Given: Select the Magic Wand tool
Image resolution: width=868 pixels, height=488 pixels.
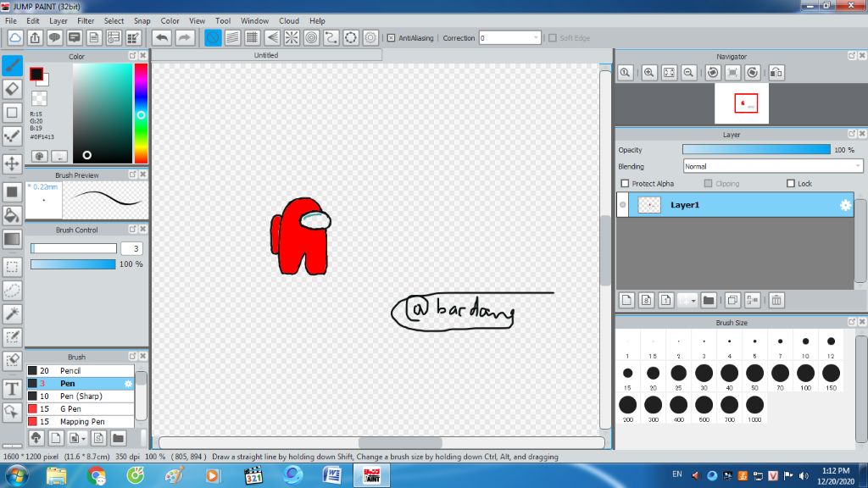Looking at the screenshot, I should [x=12, y=313].
